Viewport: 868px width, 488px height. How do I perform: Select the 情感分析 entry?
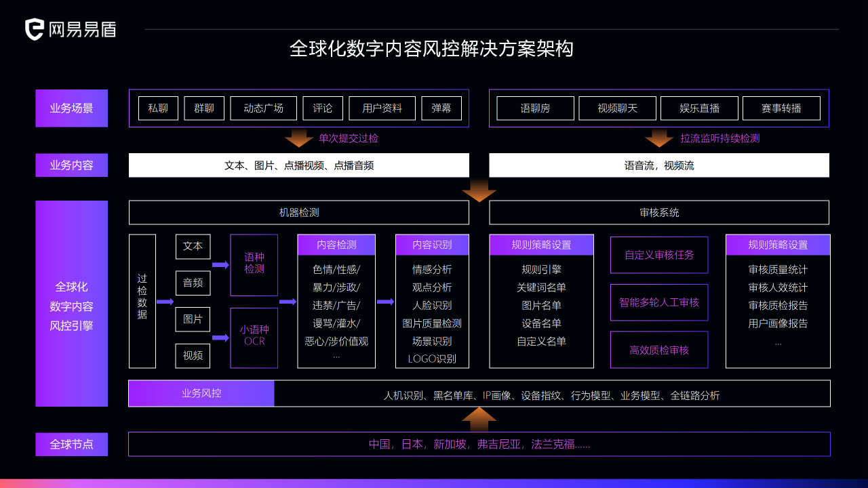point(432,269)
